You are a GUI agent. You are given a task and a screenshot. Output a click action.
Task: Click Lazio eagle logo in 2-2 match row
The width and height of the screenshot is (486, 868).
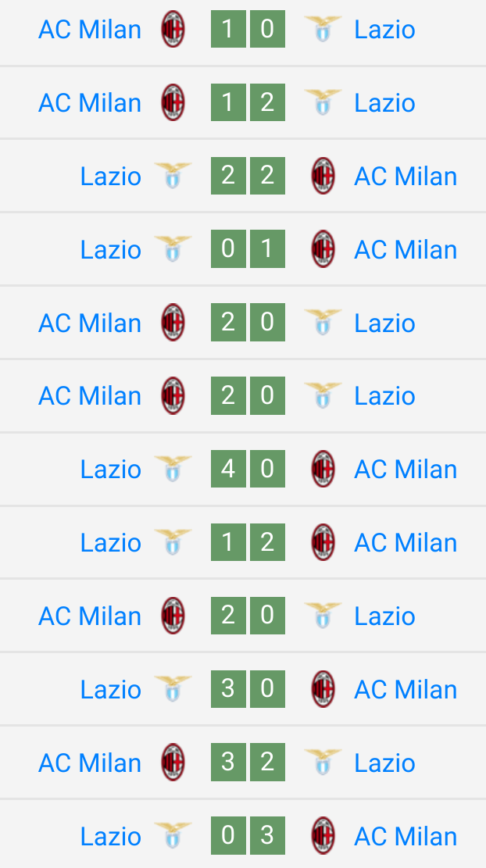pyautogui.click(x=173, y=176)
